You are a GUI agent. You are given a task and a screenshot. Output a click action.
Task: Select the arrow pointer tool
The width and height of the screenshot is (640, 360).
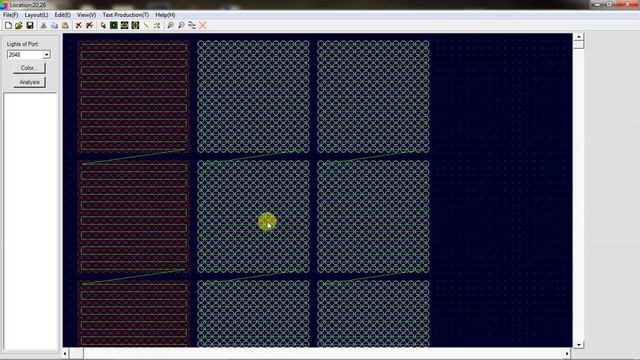[x=103, y=25]
